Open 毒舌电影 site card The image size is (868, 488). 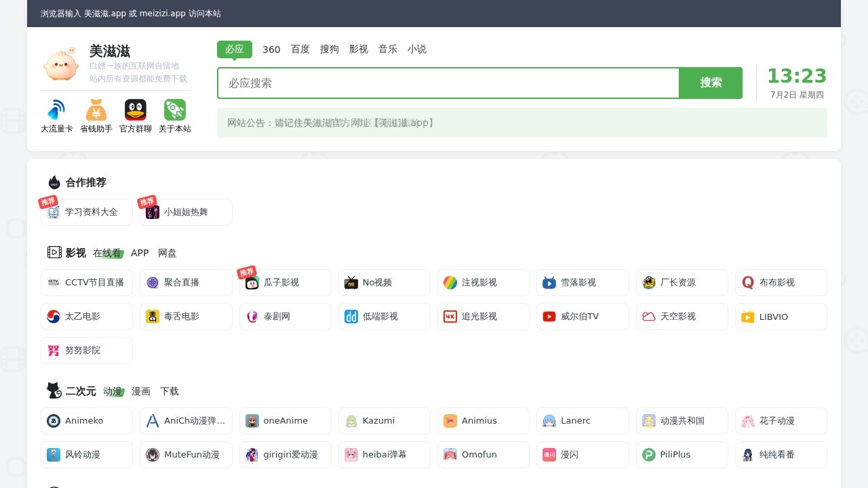click(x=186, y=317)
